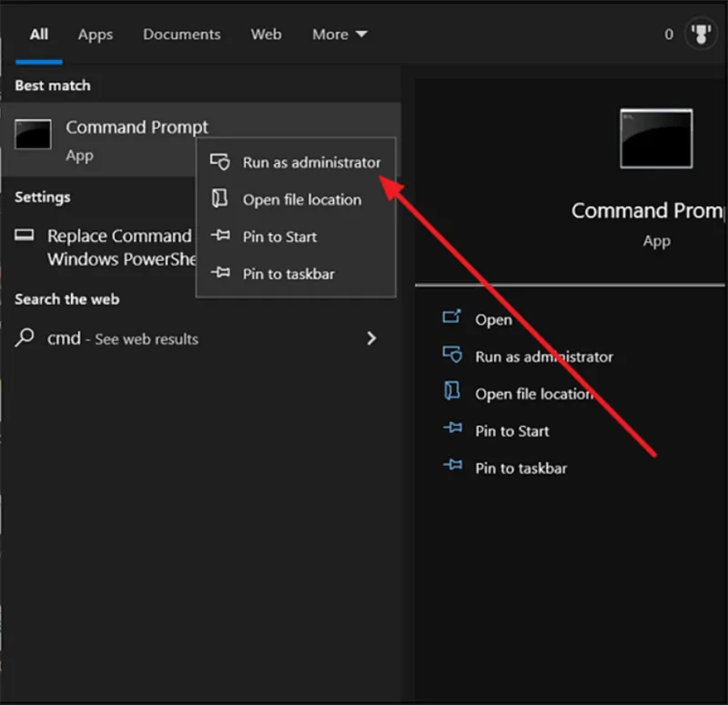The width and height of the screenshot is (728, 705).
Task: Click large Command Prompt thumbnail in preview pane
Action: click(x=656, y=138)
